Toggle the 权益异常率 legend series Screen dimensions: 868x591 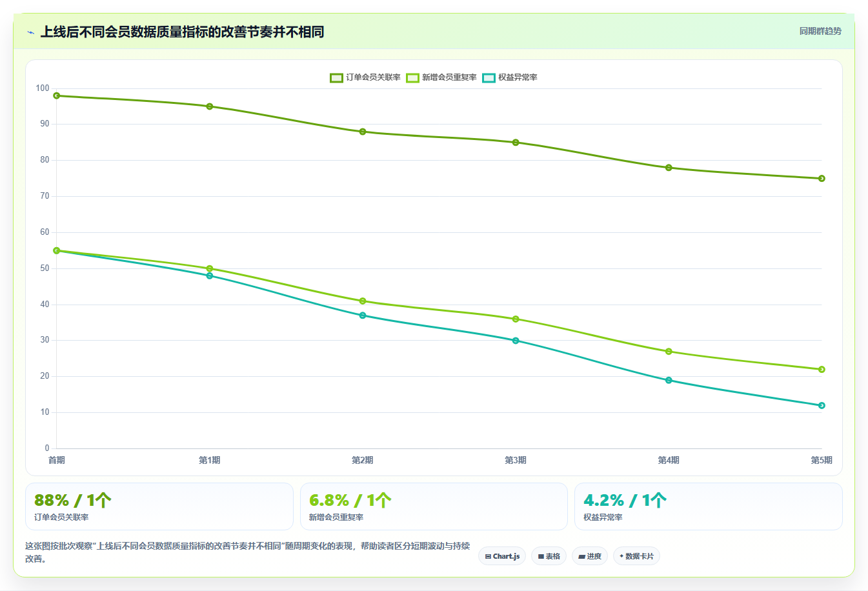pos(510,77)
